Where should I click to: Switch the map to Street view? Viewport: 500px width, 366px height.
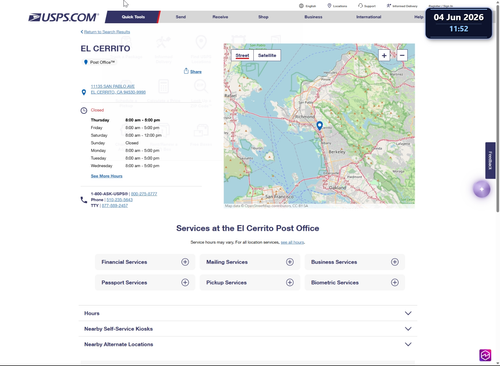(242, 55)
